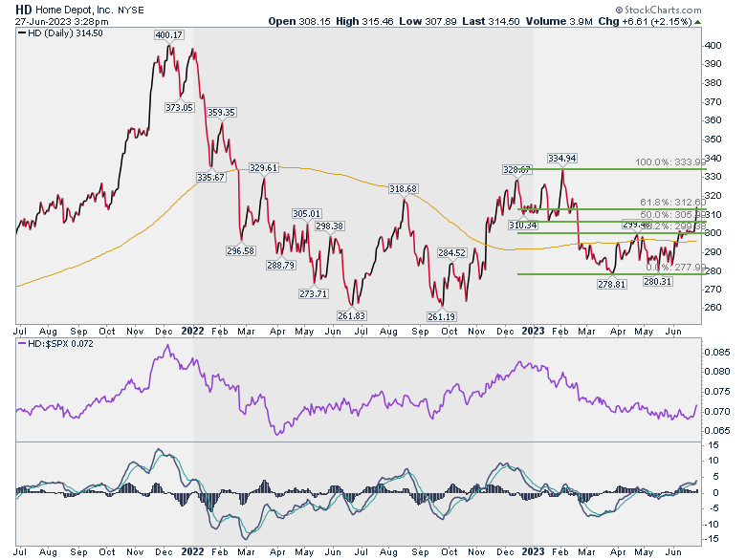Viewport: 746px width, 560px height.
Task: Click the 2022 label on bottom MACD axis
Action: pos(192,551)
